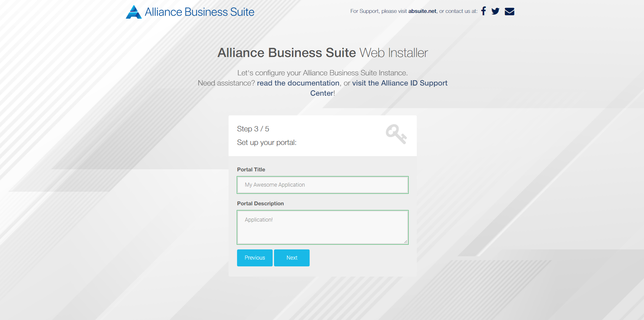The image size is (644, 320).
Task: Click the blue triangle Alliance logo
Action: click(134, 12)
